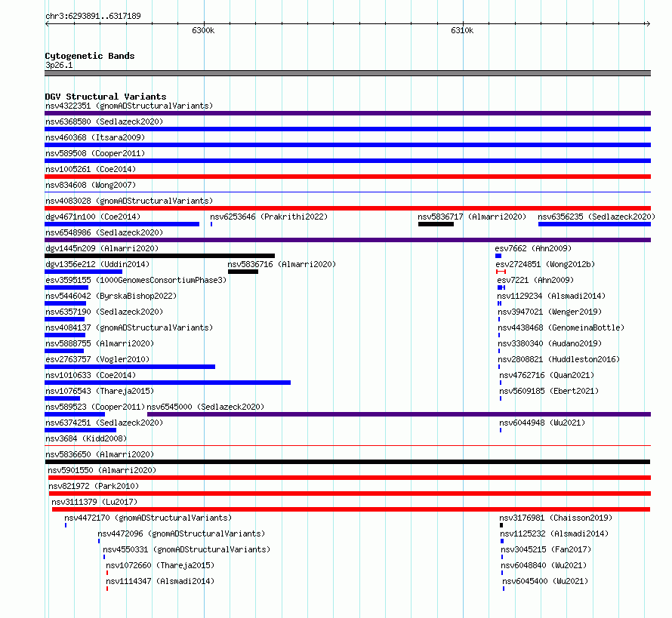Click the chr3:6293891..6317189 region label
Screen dimensions: 672x618
(x=93, y=16)
